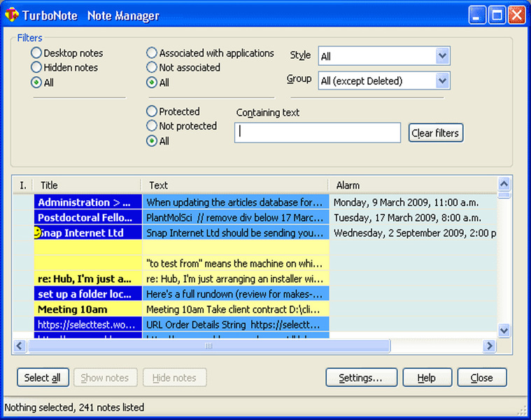Click text '"to test from" means the machine on whi...'

point(234,263)
